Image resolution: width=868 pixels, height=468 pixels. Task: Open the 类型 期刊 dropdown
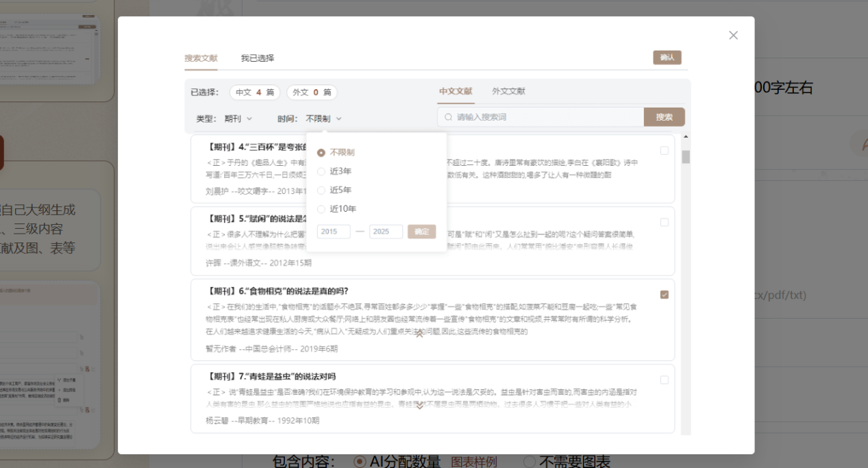click(x=238, y=119)
